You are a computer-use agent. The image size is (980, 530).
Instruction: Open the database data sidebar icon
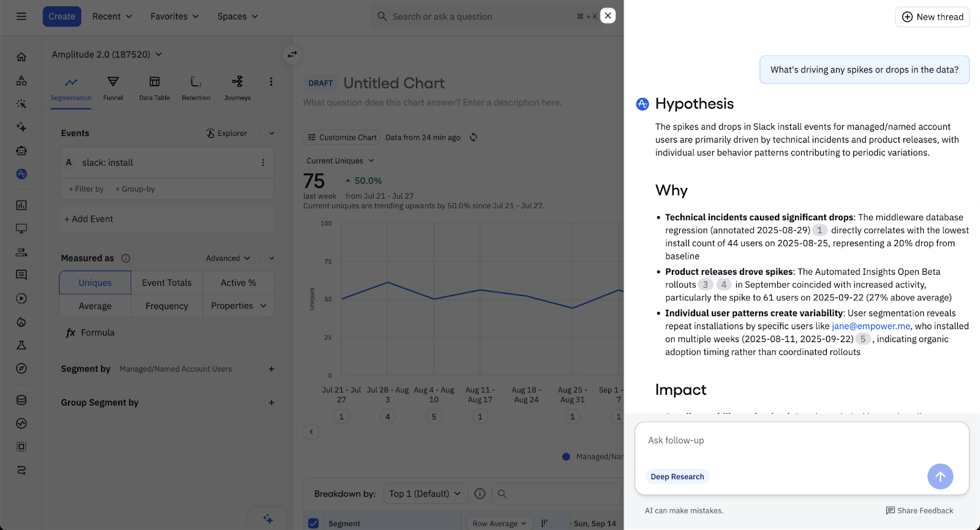[21, 400]
